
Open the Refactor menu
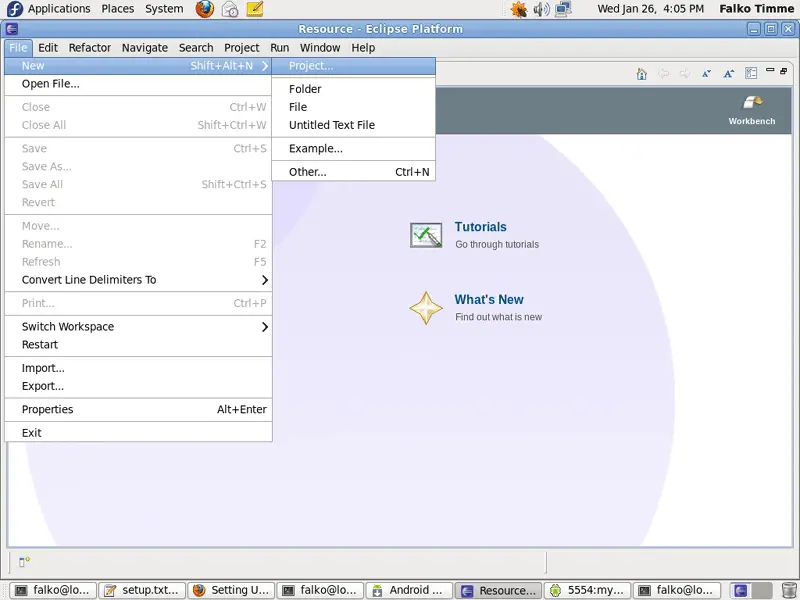(90, 47)
